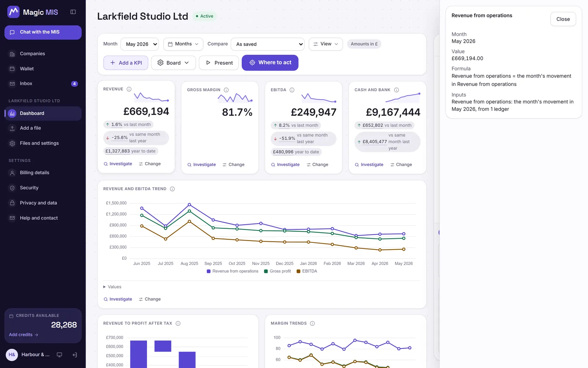Click the Amounts in £ pill
Image resolution: width=588 pixels, height=368 pixels.
[364, 44]
